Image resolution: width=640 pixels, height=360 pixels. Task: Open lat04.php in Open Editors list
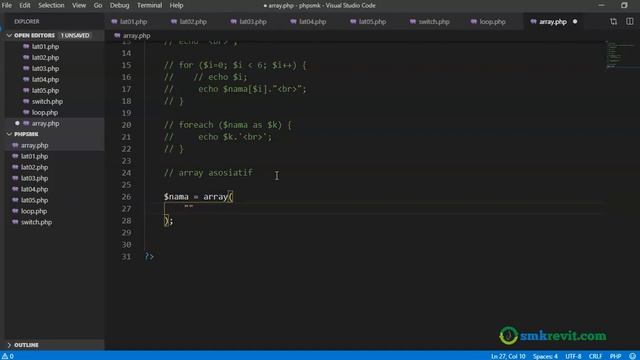point(45,80)
